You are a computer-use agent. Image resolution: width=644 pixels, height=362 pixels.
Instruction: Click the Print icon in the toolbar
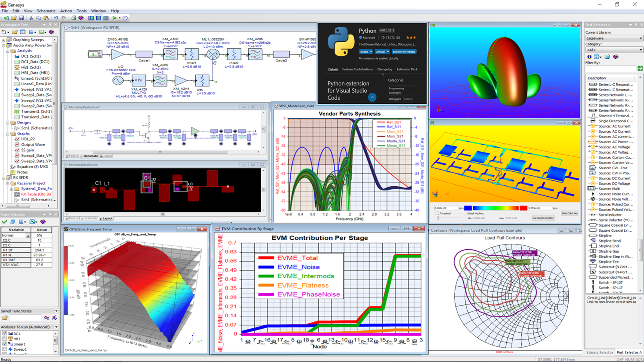(74, 18)
